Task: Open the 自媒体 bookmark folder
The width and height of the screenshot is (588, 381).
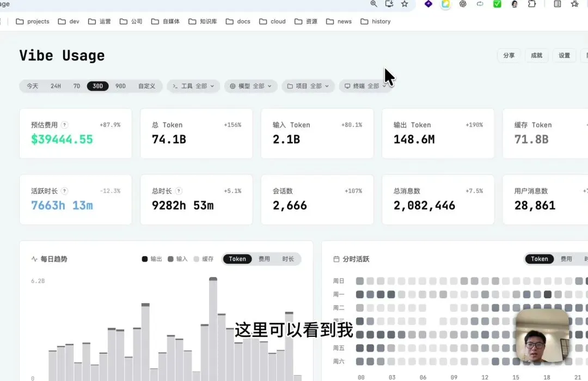Action: click(166, 21)
